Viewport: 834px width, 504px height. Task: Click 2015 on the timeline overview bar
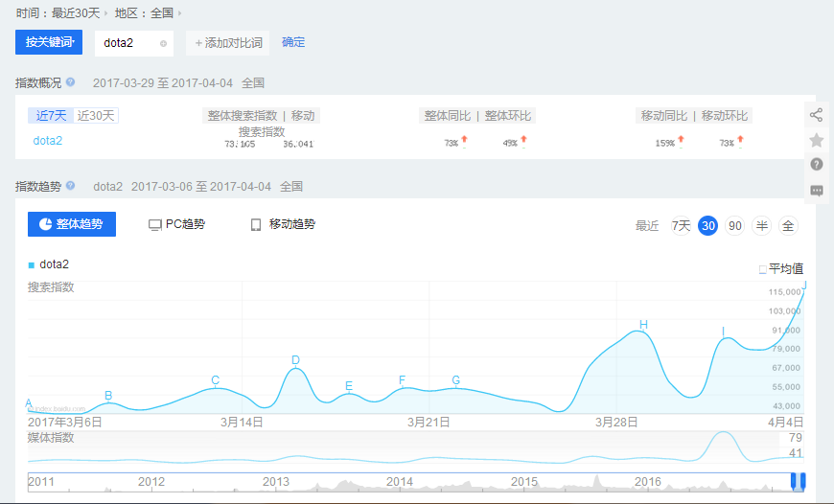click(x=524, y=482)
